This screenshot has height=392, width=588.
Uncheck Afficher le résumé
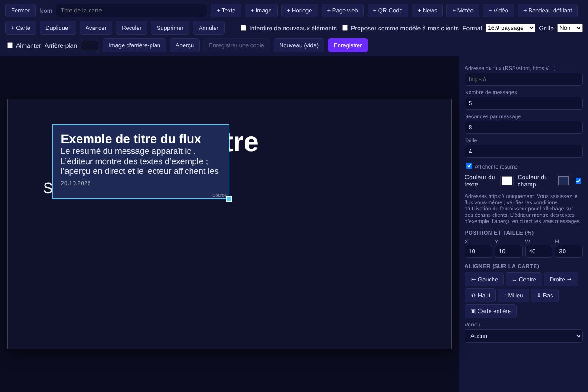469,165
